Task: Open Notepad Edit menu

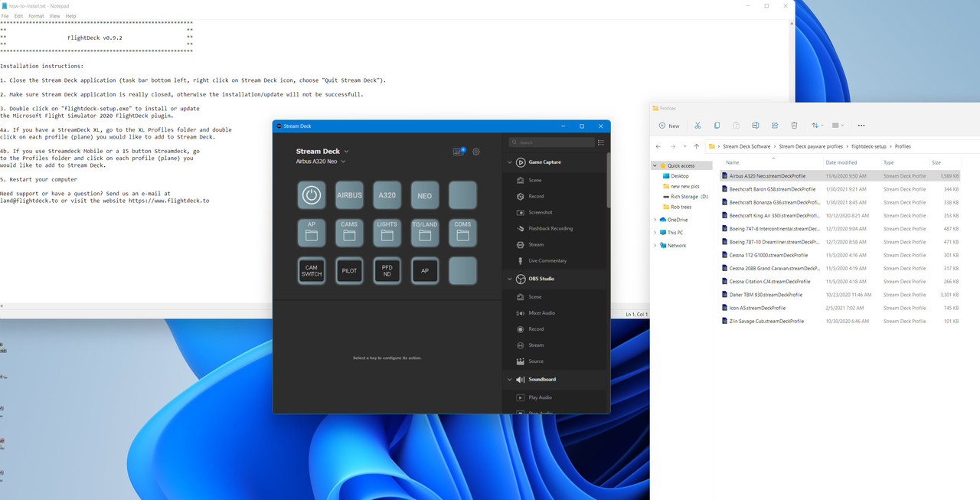Action: coord(18,15)
